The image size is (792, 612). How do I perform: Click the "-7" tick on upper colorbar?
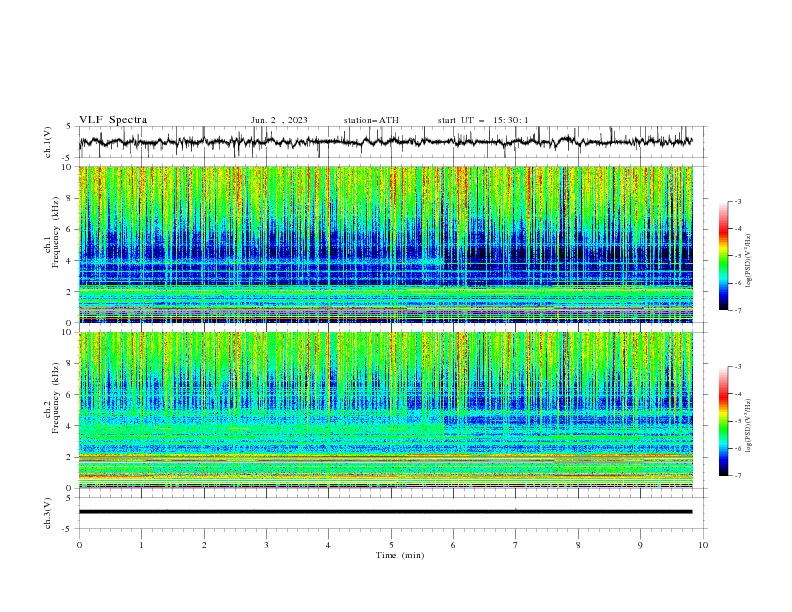point(738,310)
